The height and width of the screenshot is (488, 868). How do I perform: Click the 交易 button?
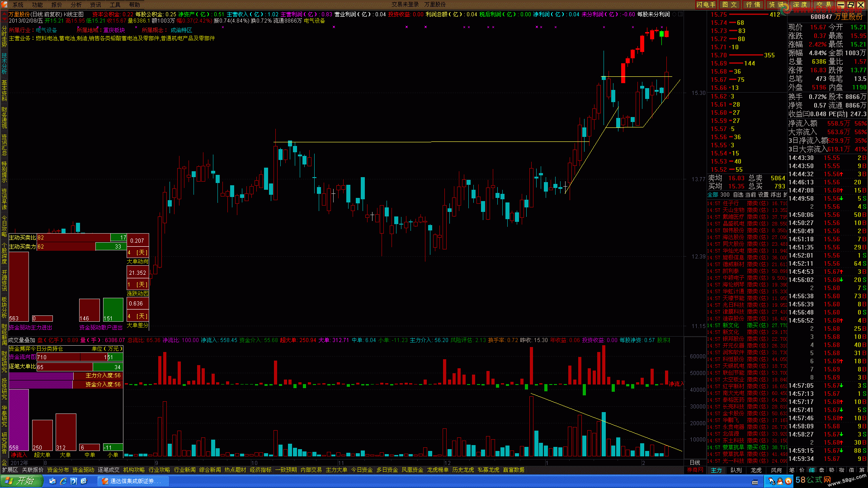click(824, 5)
